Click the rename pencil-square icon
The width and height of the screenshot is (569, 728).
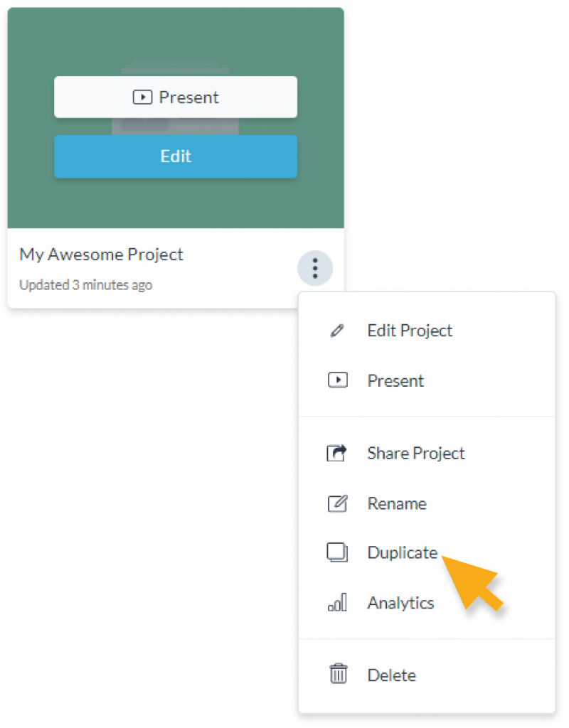click(338, 503)
